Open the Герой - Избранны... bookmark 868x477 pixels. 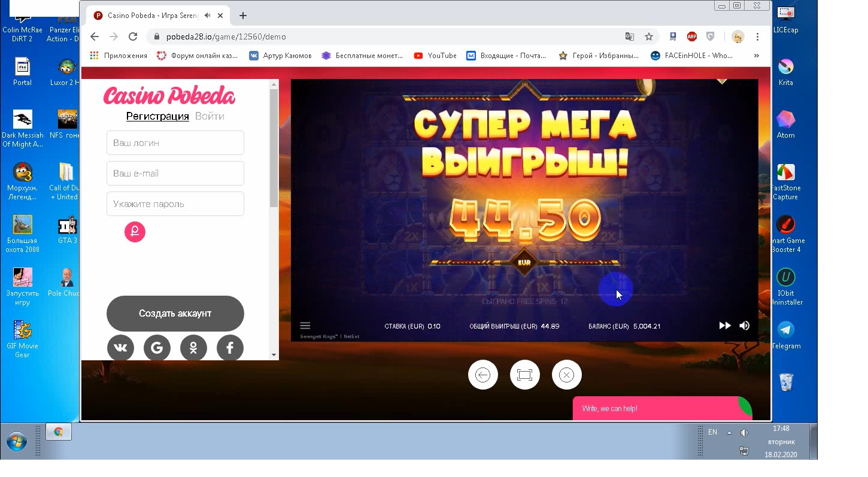(599, 56)
